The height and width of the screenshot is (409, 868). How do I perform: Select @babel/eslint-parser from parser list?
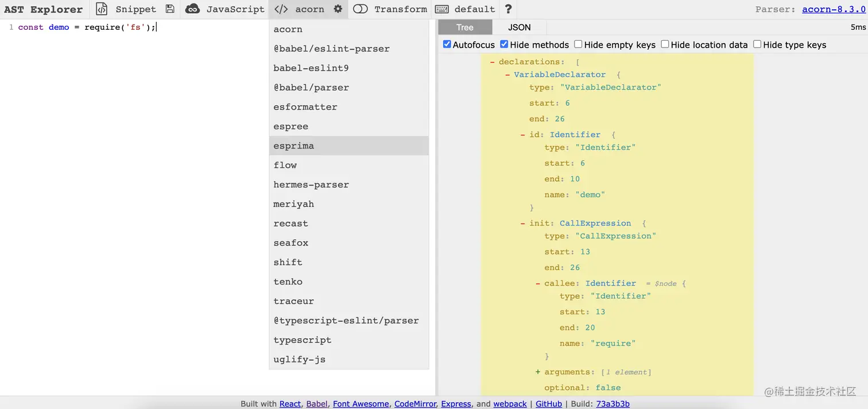click(349, 49)
